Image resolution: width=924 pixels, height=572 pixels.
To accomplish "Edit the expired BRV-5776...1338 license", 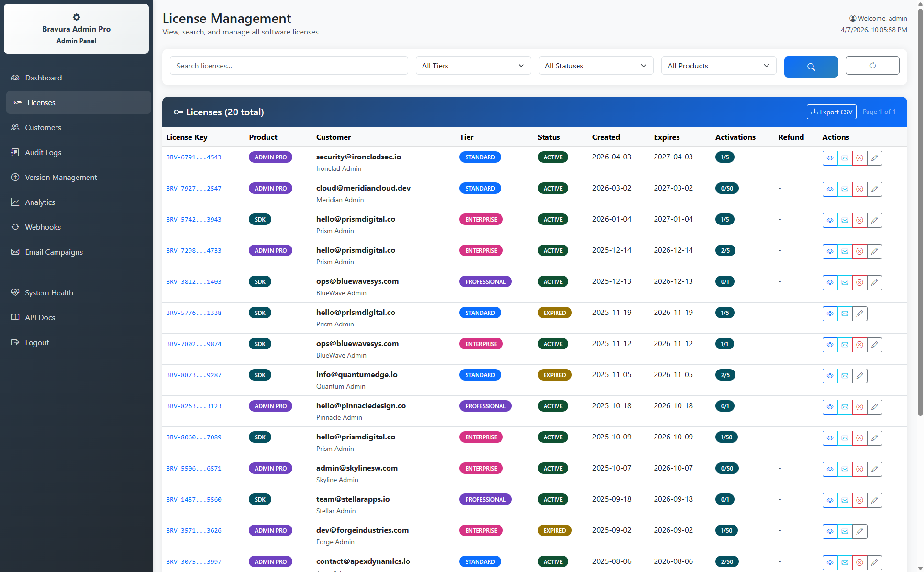I will pyautogui.click(x=859, y=314).
